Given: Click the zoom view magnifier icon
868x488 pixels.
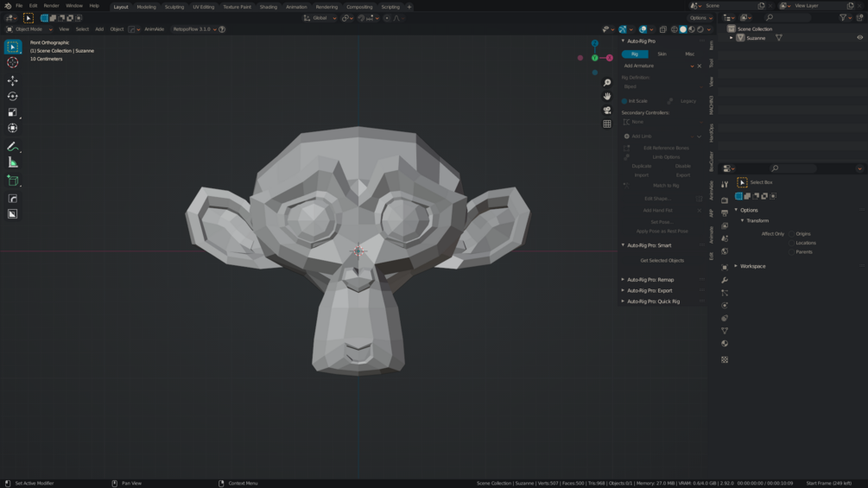Looking at the screenshot, I should pos(607,82).
